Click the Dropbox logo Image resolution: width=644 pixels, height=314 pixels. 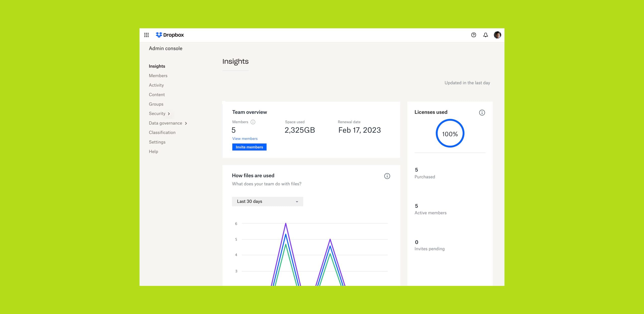click(170, 35)
